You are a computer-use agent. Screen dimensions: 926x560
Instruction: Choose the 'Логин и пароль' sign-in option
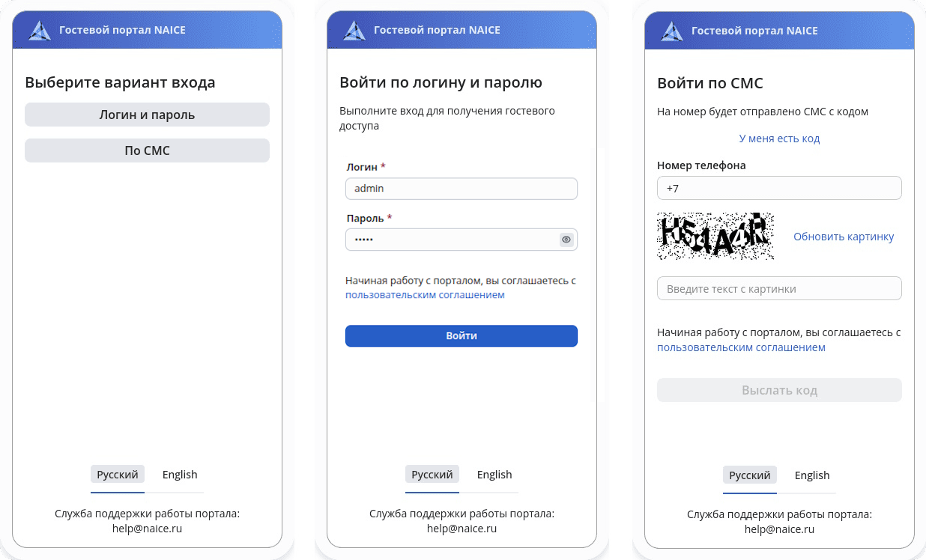tap(147, 115)
